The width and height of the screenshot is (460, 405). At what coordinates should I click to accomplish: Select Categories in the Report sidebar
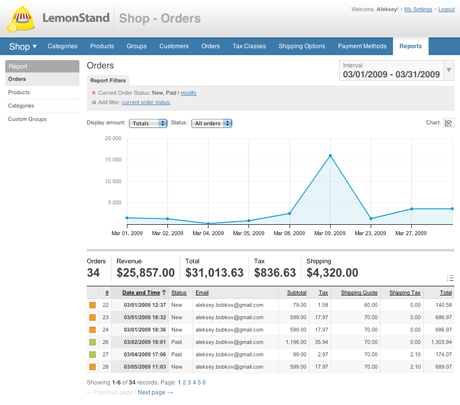(x=42, y=106)
